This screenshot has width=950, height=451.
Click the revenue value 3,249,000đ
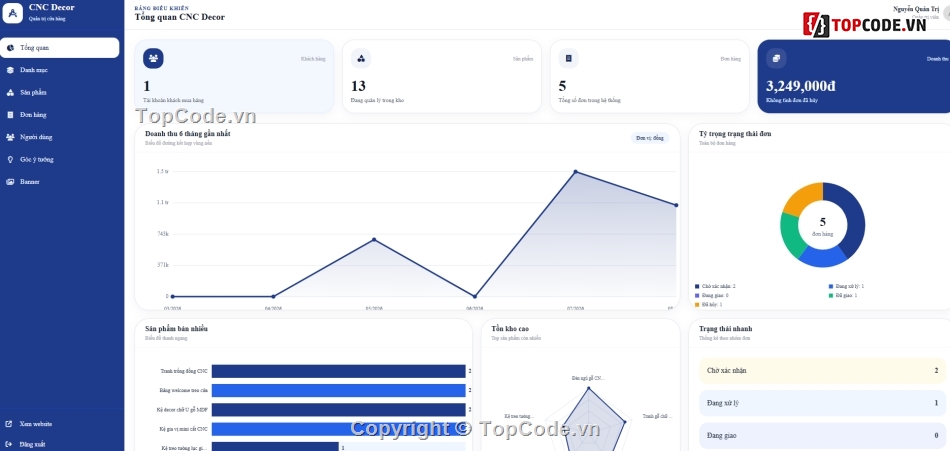(x=801, y=86)
